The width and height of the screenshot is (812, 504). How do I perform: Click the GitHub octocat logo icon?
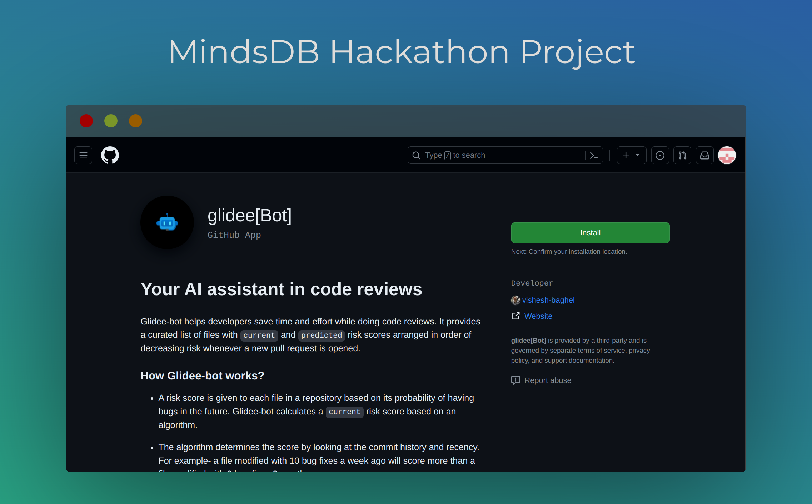[110, 155]
